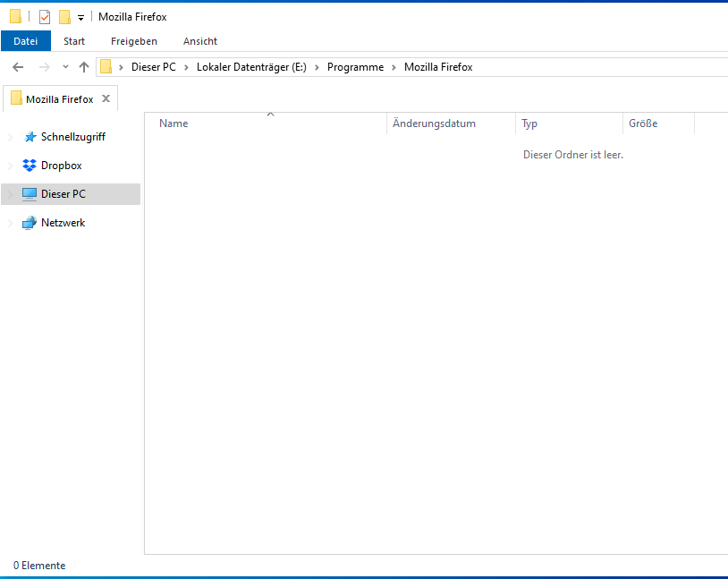Navigate to Dieser PC breadcrumb
Viewport: 728px width, 579px height.
tap(154, 67)
